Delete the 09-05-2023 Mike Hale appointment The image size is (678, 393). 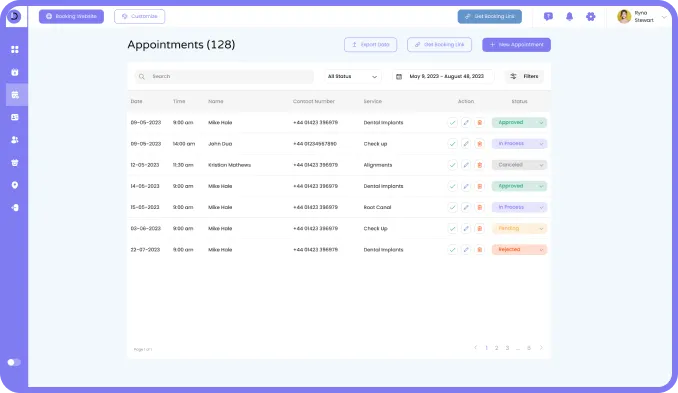[479, 122]
